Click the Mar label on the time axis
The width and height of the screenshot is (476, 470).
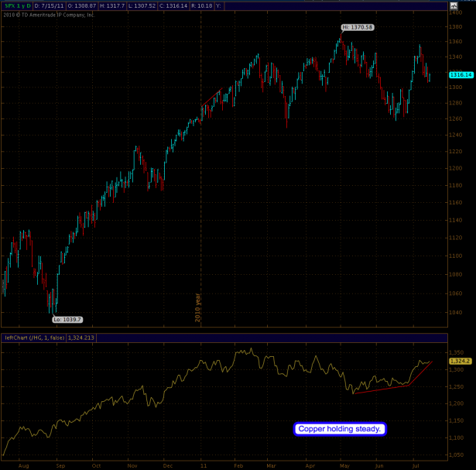click(x=272, y=466)
